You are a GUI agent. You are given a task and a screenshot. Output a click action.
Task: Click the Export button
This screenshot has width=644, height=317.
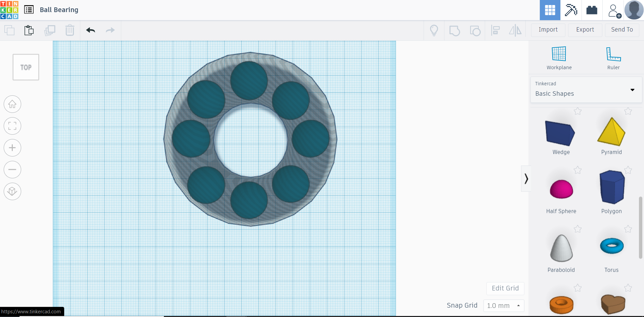[x=585, y=30]
